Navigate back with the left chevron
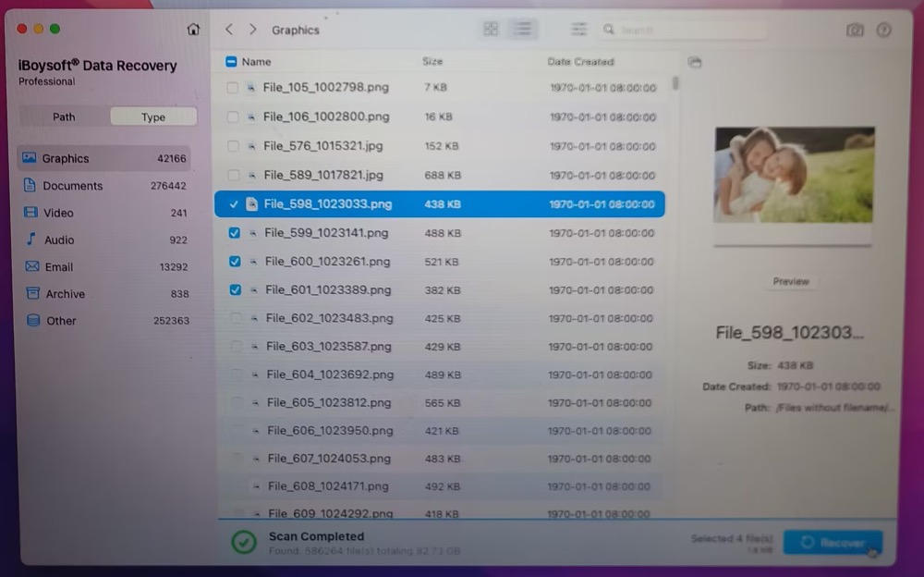The width and height of the screenshot is (924, 577). 229,29
